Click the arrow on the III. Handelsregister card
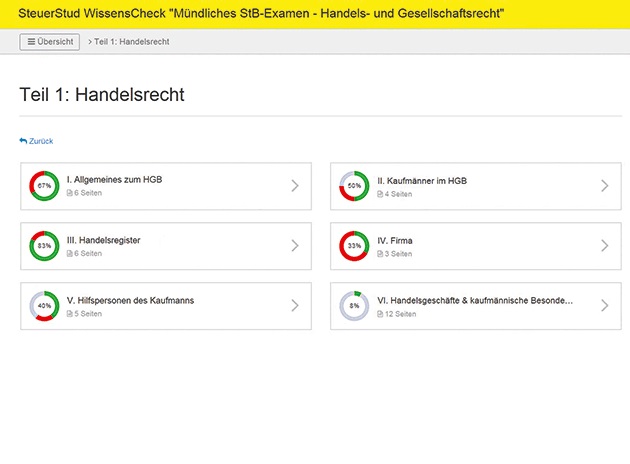The image size is (630, 464). pyautogui.click(x=295, y=245)
